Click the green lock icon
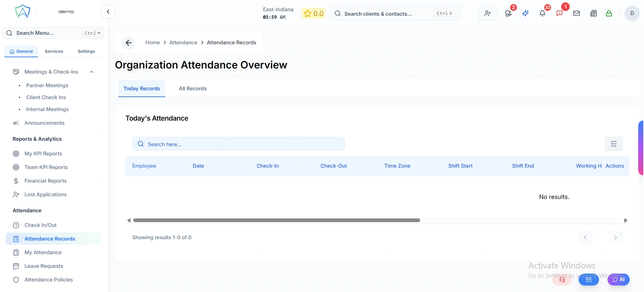This screenshot has width=644, height=292. pyautogui.click(x=609, y=13)
